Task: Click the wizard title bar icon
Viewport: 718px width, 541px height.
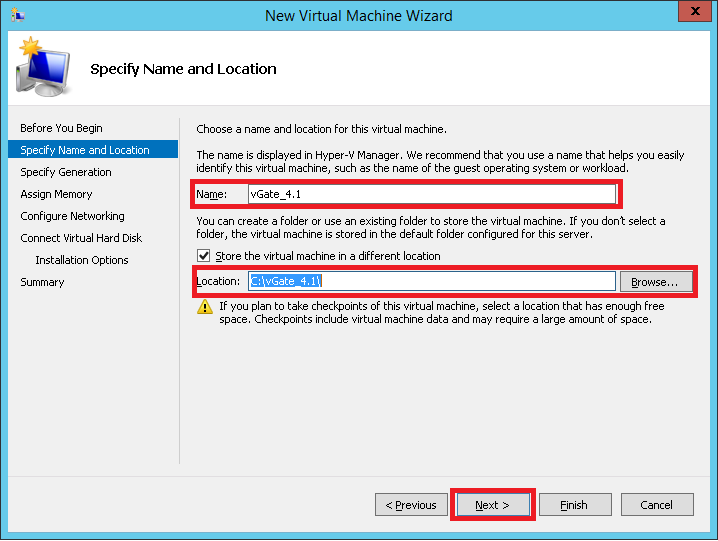Action: pos(17,15)
